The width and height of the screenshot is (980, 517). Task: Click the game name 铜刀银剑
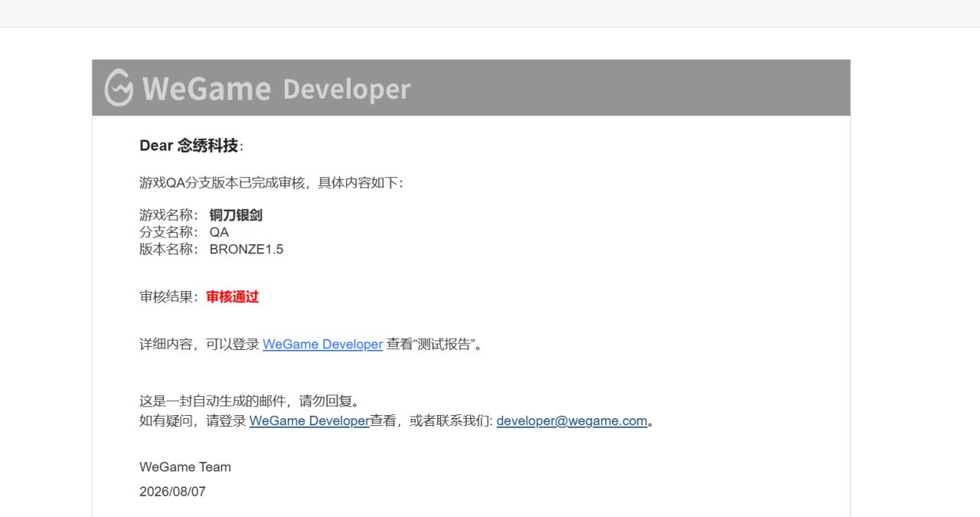(236, 215)
